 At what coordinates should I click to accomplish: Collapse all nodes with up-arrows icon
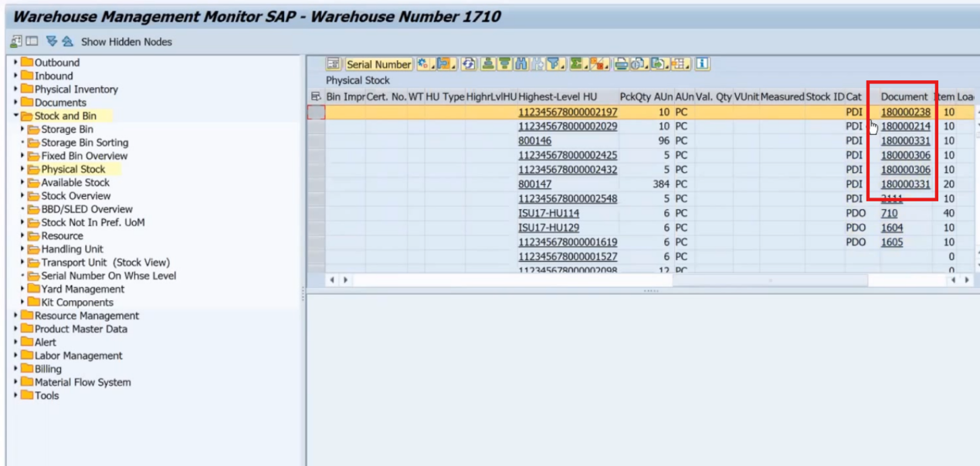click(67, 42)
